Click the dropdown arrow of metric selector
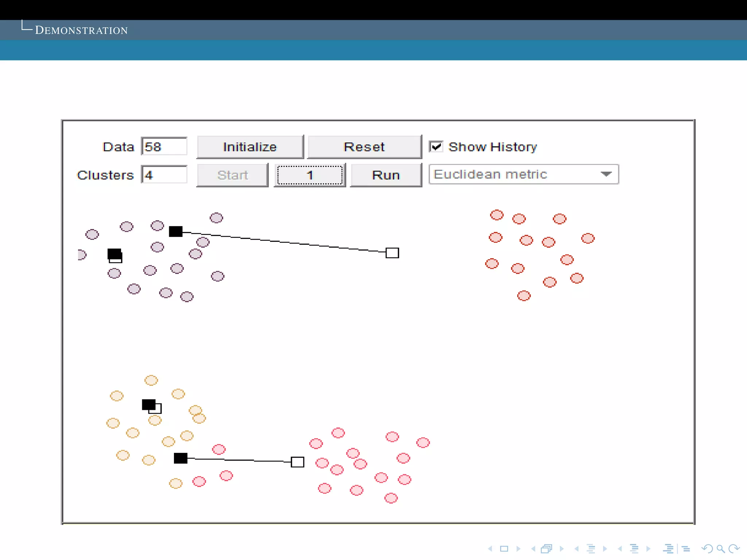This screenshot has width=747, height=560. (606, 174)
